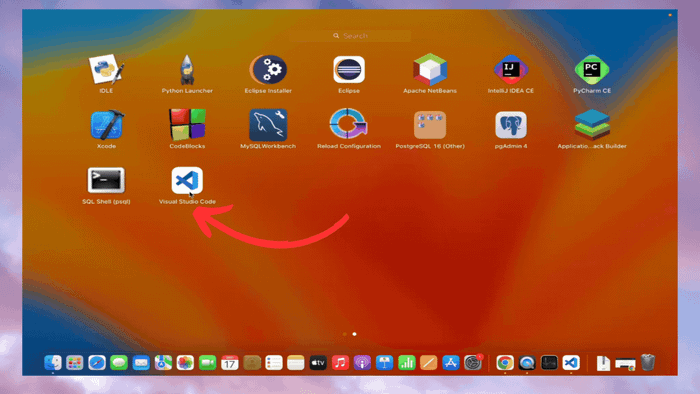The width and height of the screenshot is (700, 394).
Task: Open Mail from the Dock
Action: 141,363
